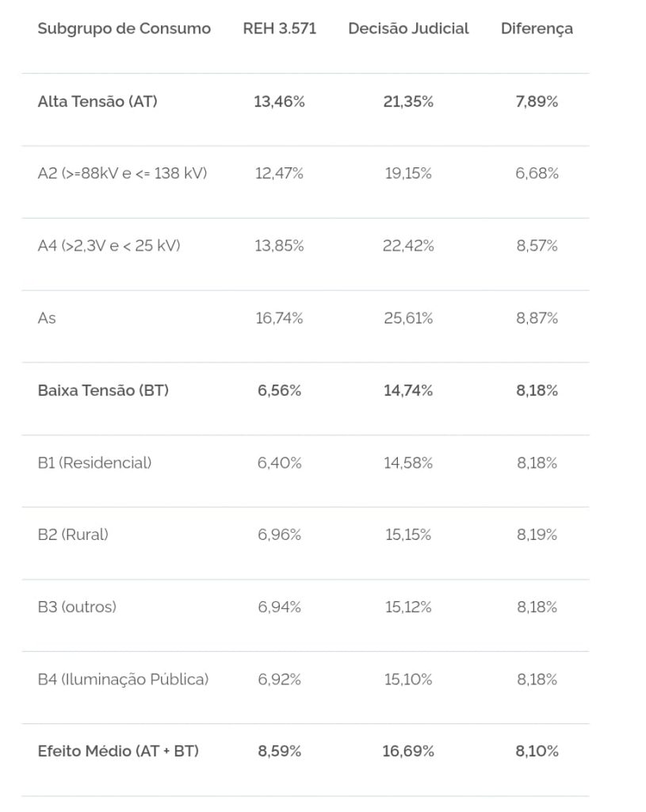Click the Decisão Judicial column header
The width and height of the screenshot is (646, 812).
point(408,29)
